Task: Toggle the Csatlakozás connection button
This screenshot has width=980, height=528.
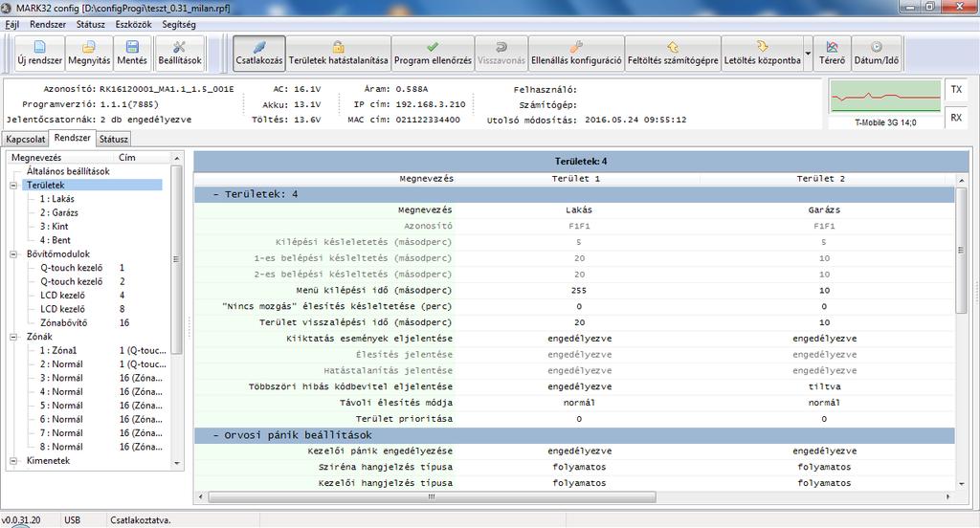Action: pos(259,54)
